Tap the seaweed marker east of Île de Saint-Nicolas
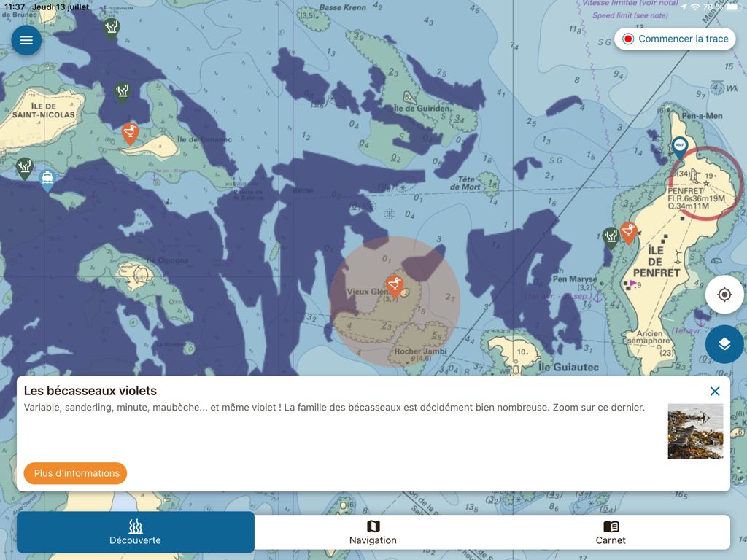 click(122, 92)
